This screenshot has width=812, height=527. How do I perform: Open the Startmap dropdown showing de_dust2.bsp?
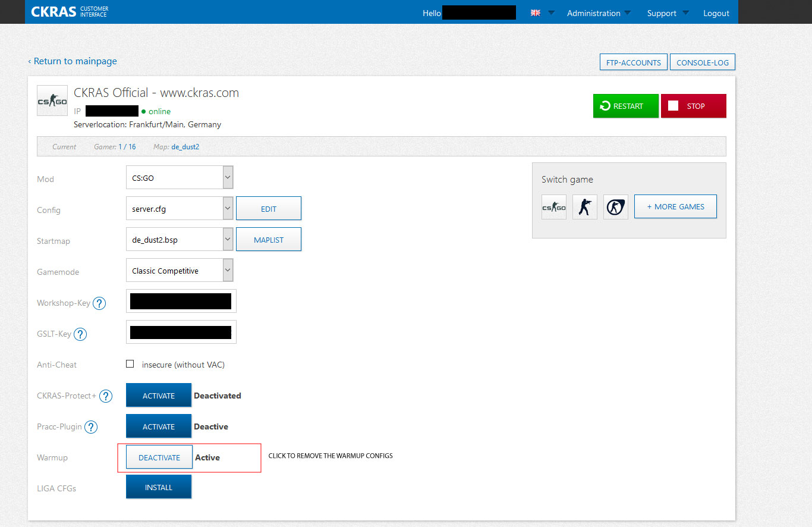(x=180, y=239)
